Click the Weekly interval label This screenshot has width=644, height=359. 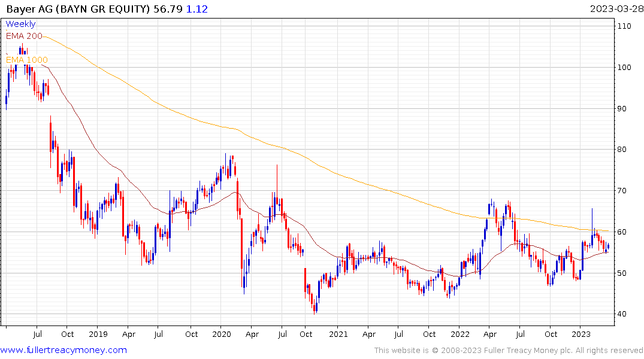[20, 24]
